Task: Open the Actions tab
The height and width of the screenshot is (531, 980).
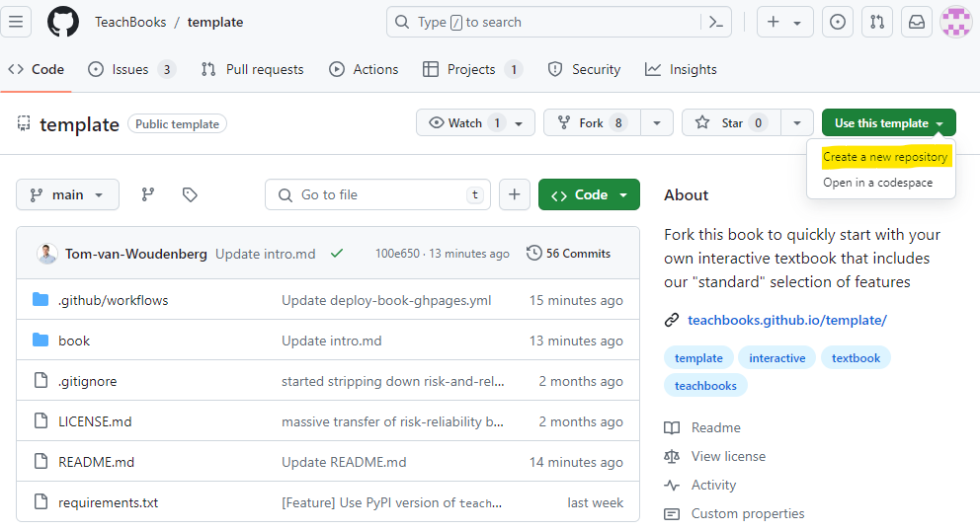Action: coord(364,69)
